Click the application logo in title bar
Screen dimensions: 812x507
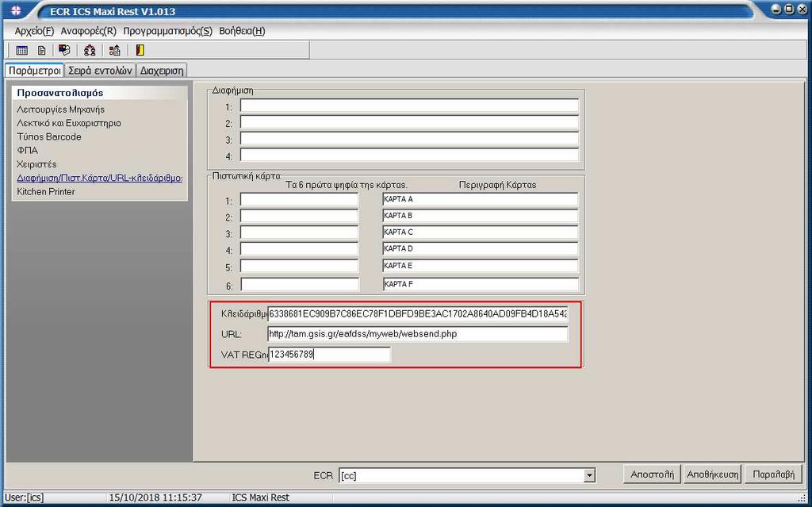pos(17,11)
